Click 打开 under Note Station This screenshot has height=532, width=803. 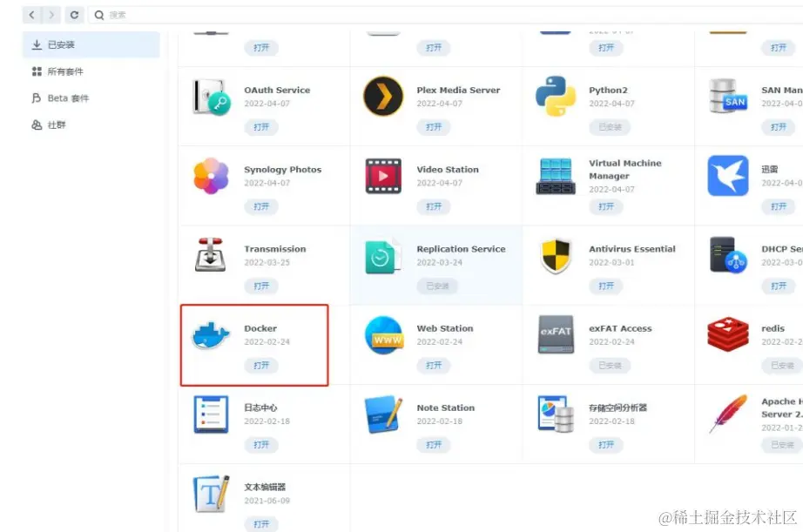tap(433, 444)
